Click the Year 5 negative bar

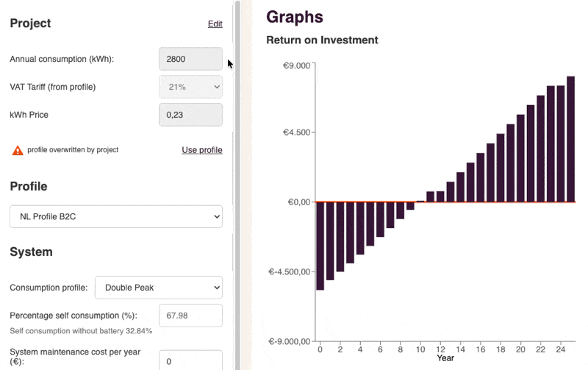click(370, 224)
